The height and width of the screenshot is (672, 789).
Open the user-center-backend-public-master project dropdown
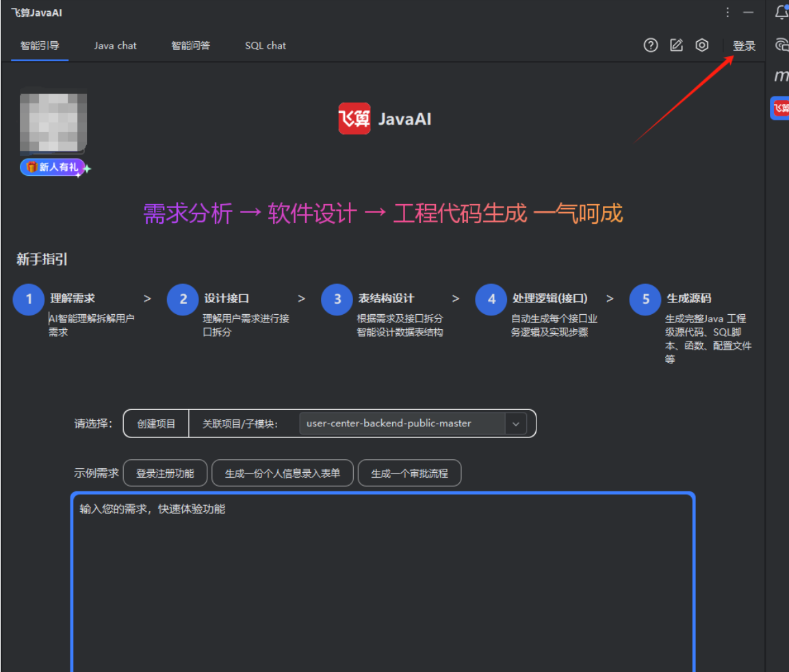pyautogui.click(x=413, y=424)
